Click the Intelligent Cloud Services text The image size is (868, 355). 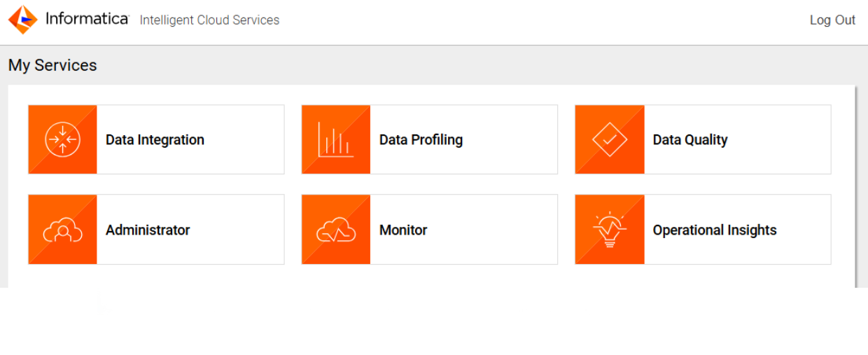pos(209,20)
